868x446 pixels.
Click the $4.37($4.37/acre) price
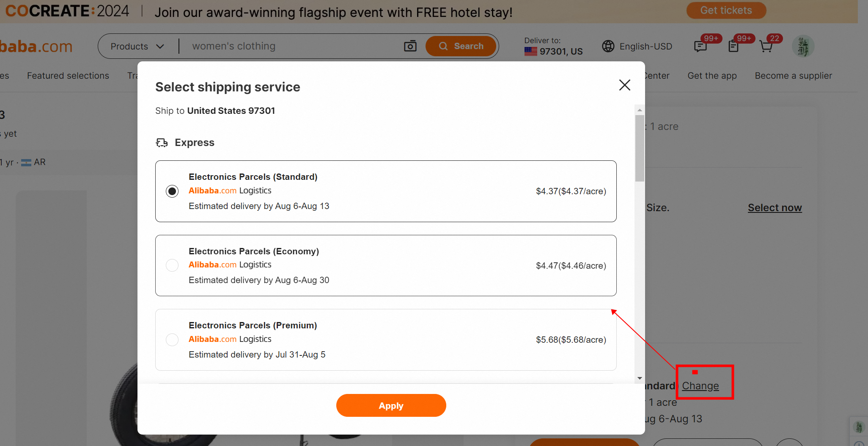point(571,191)
